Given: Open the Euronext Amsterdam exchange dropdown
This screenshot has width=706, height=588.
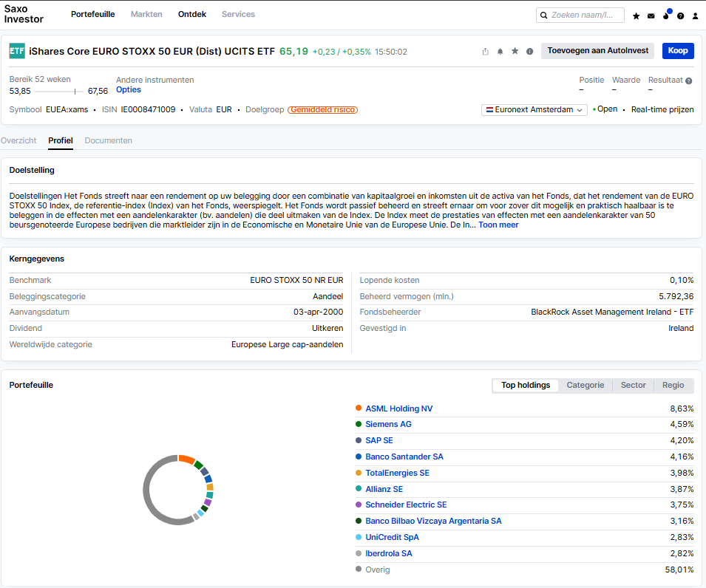Looking at the screenshot, I should [x=534, y=110].
